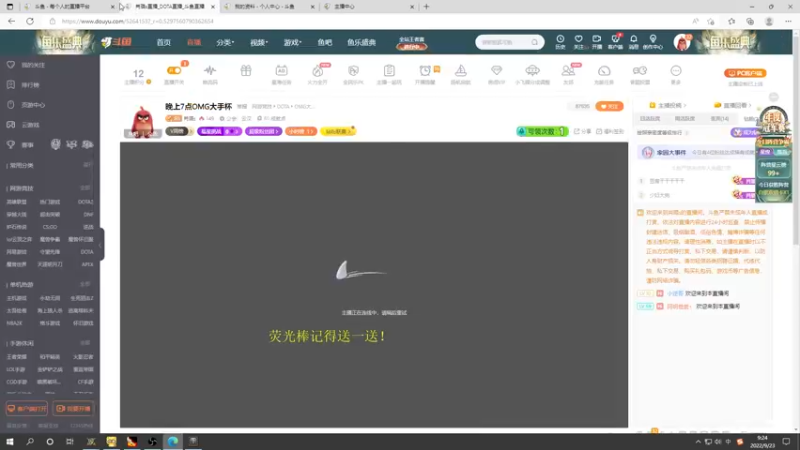Screen dimensions: 800x450
Task: Select the 直播 navigation item
Action: click(x=194, y=42)
